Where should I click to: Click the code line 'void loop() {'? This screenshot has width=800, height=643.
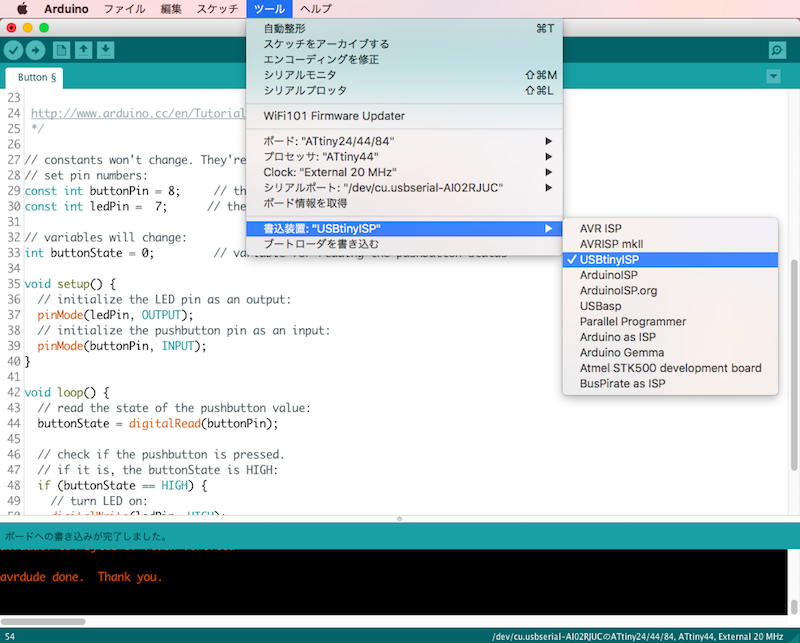tap(67, 392)
